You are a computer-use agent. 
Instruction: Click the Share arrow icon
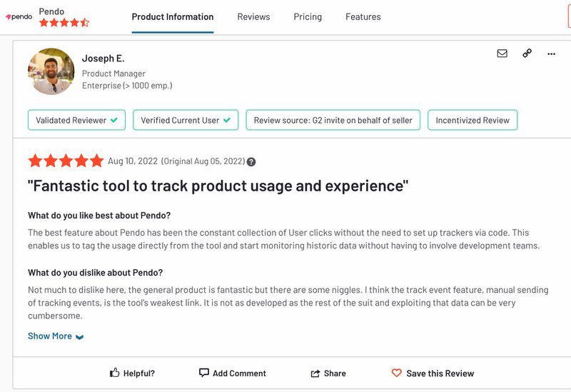click(315, 373)
